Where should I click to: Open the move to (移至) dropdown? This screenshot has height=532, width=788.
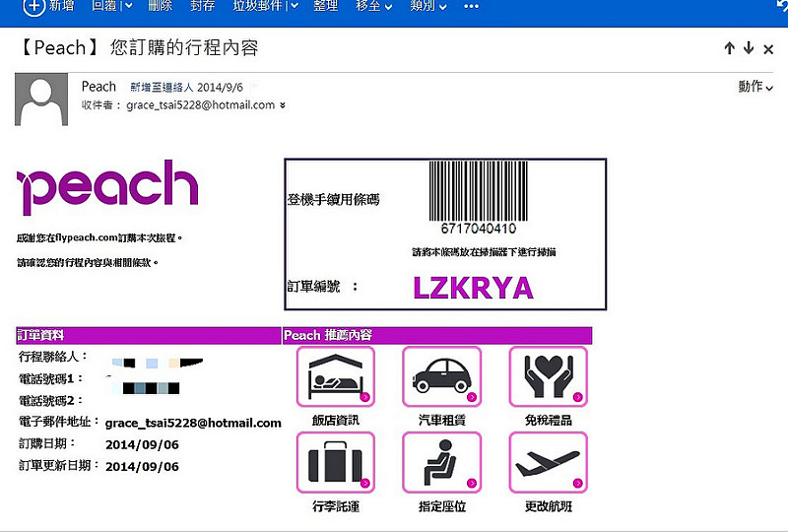click(373, 6)
